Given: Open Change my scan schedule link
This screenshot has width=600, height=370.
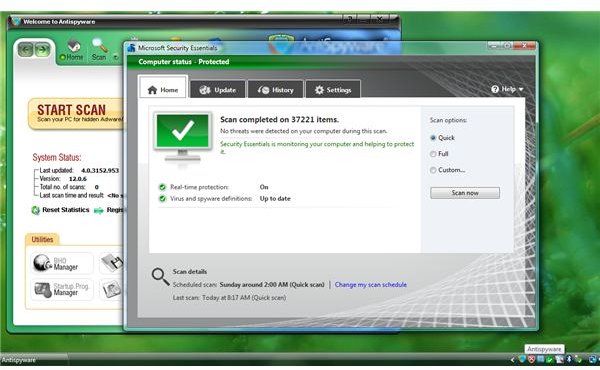Looking at the screenshot, I should 370,285.
